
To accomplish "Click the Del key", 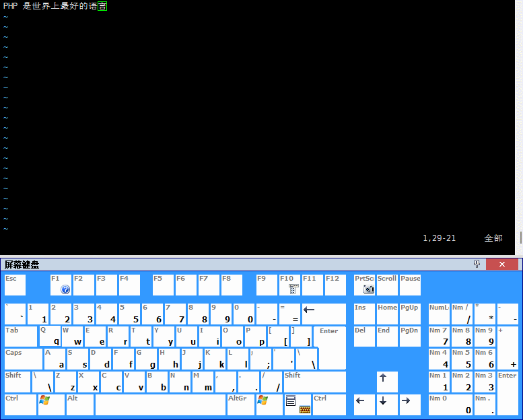I will 364,337.
